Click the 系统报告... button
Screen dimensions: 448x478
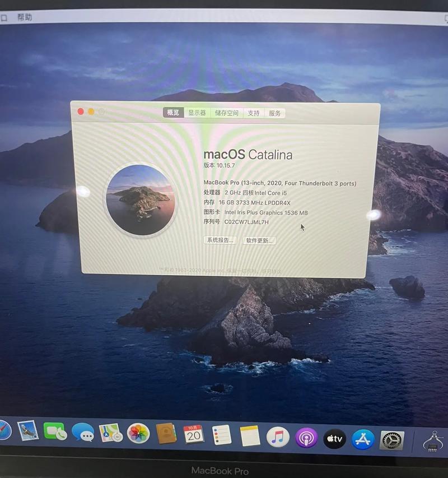click(x=220, y=240)
